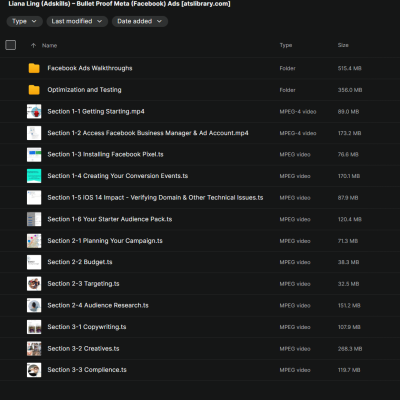The height and width of the screenshot is (400, 400).
Task: Select the Section 2-1 Planning Your Campaign thumbnail
Action: (x=34, y=241)
